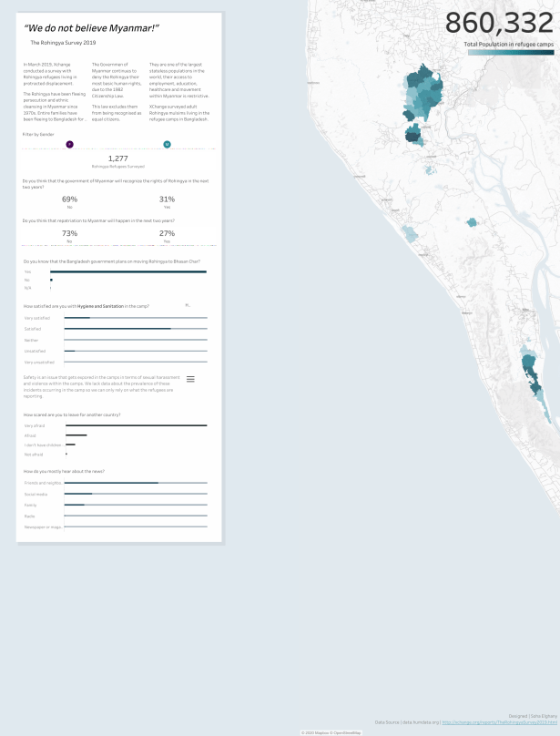Click the population color legend gradient
Viewport: 560px width, 736px height.
(510, 53)
